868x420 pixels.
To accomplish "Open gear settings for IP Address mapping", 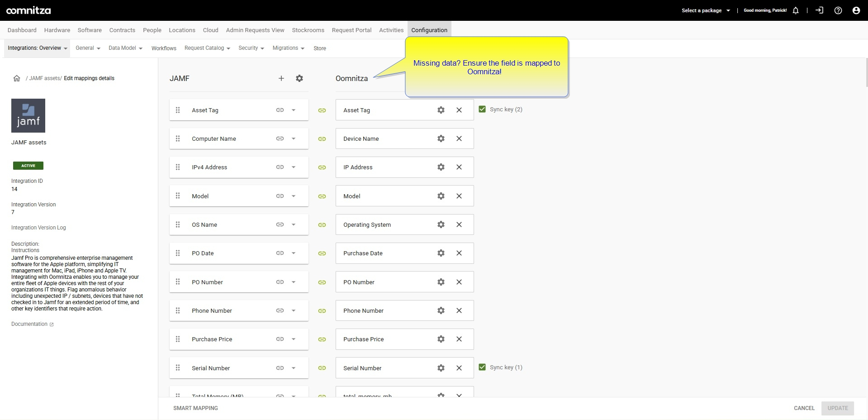I will click(441, 167).
